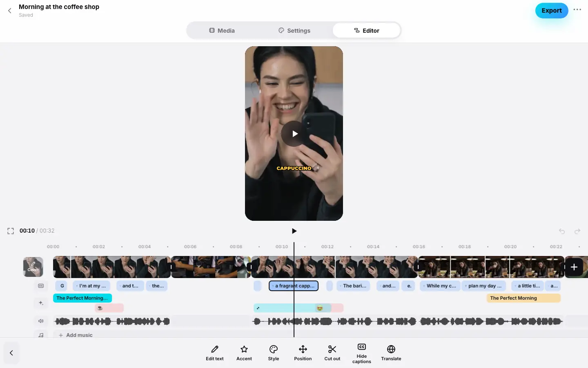Edit the video Cover thumbnail
Screen dimensions: 588x368
(33, 267)
